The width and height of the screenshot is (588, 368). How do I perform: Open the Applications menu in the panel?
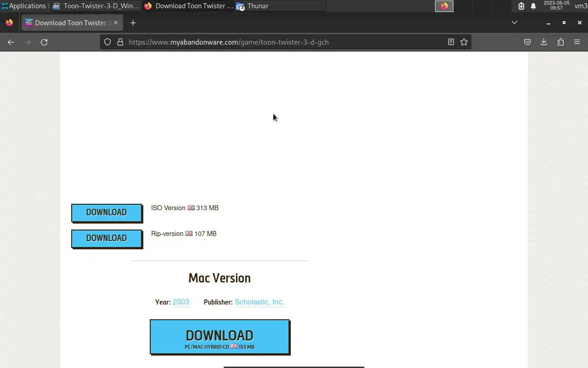coord(25,6)
